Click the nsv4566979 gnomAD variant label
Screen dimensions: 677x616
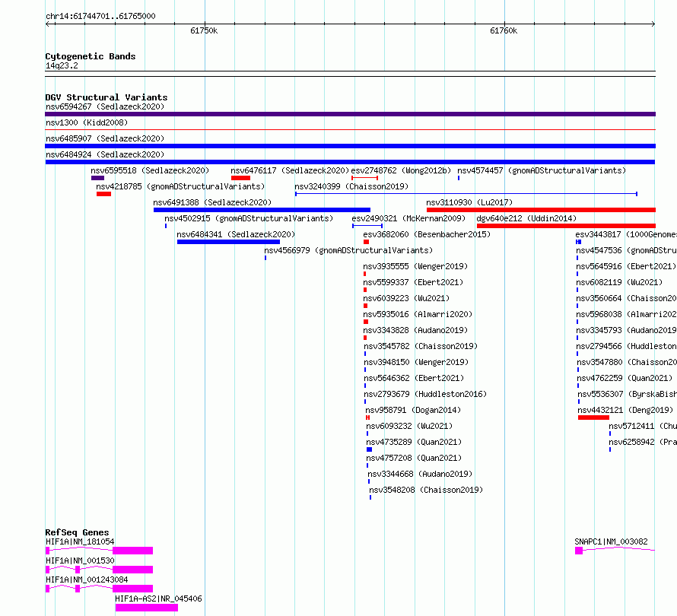348,250
